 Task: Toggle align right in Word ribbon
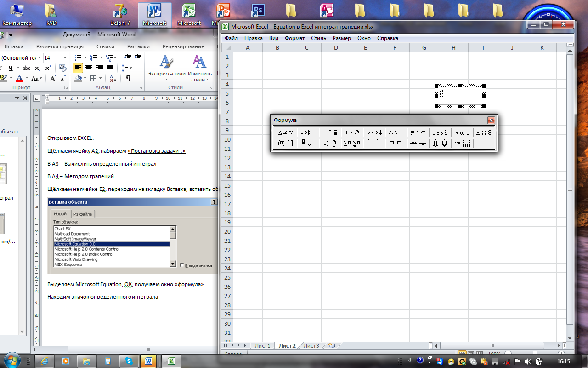[x=99, y=68]
